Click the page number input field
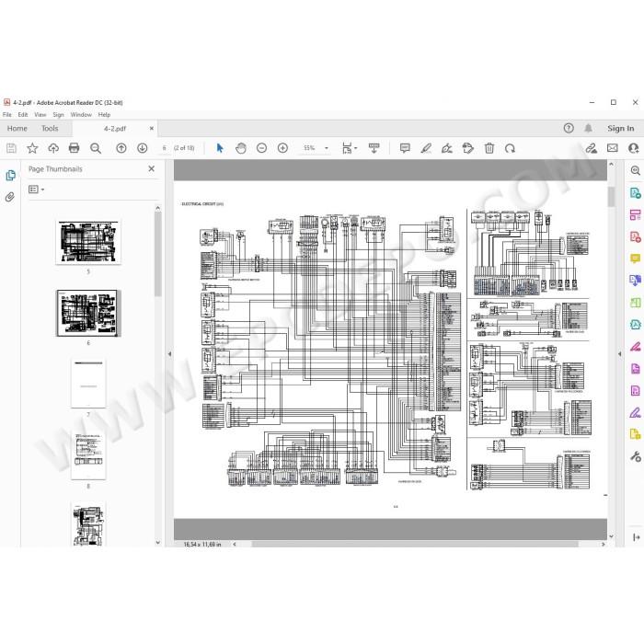This screenshot has width=644, height=644. click(165, 148)
